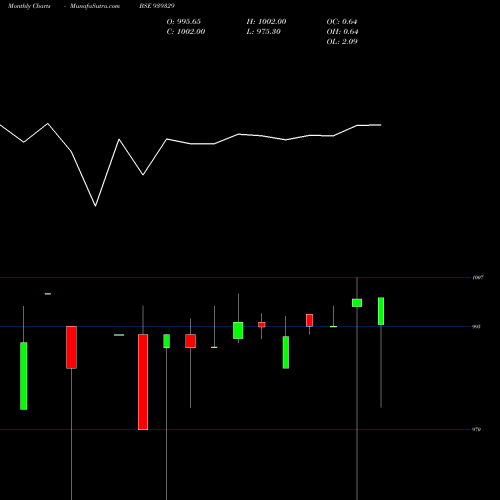Click the 'OC: 0.64' statistic
The image size is (500, 500).
[342, 22]
